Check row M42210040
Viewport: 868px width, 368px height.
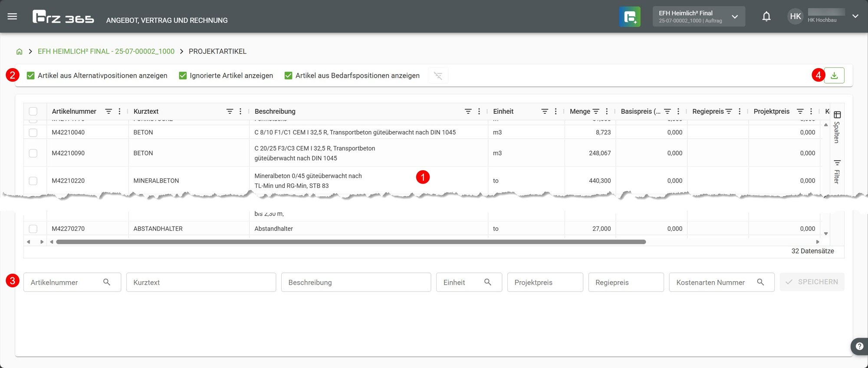[x=33, y=132]
